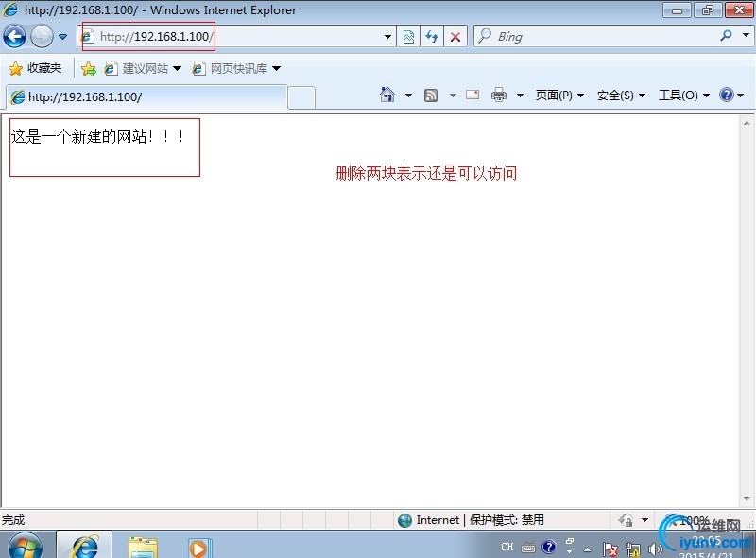Open the 工具(O) menu

(x=684, y=96)
